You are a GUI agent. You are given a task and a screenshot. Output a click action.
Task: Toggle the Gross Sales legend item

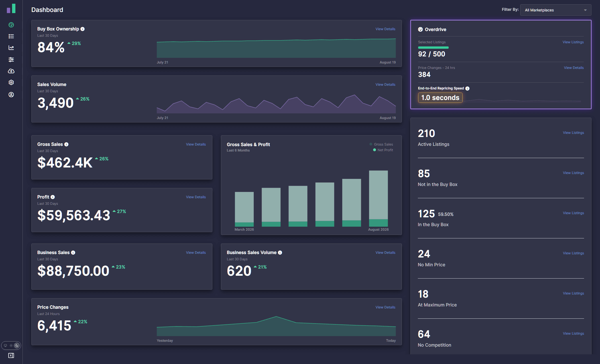pos(381,144)
